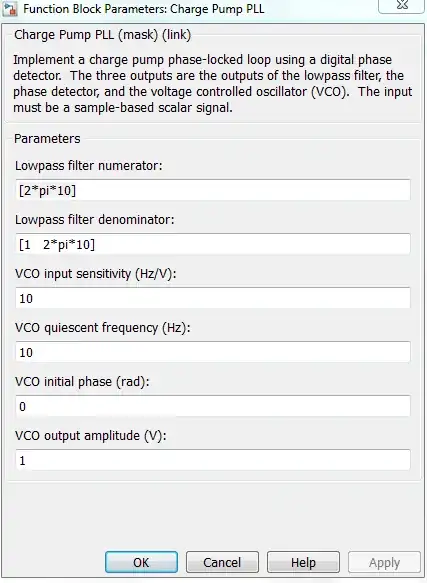
Task: Click the Apply button
Action: click(x=384, y=562)
